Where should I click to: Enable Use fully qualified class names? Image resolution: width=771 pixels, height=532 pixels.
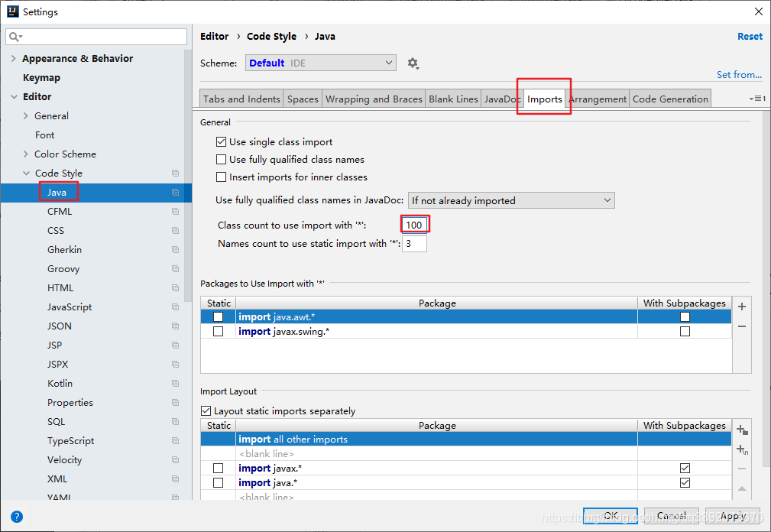[x=222, y=160]
